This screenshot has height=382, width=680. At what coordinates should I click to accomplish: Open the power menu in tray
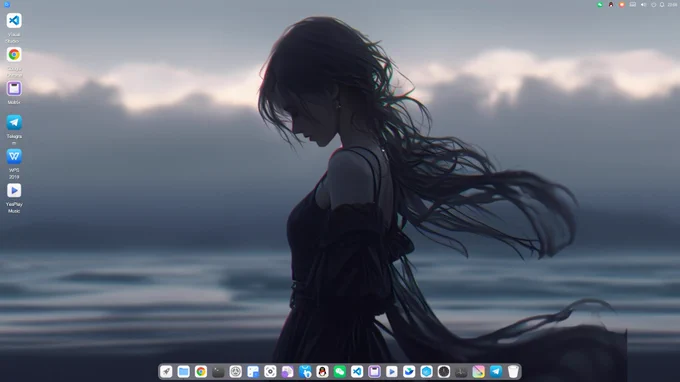[654, 5]
